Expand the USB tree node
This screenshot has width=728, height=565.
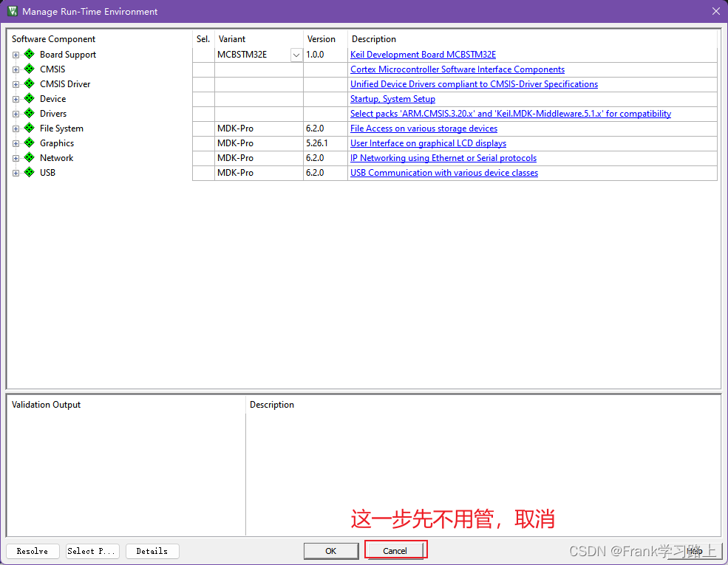click(x=16, y=173)
